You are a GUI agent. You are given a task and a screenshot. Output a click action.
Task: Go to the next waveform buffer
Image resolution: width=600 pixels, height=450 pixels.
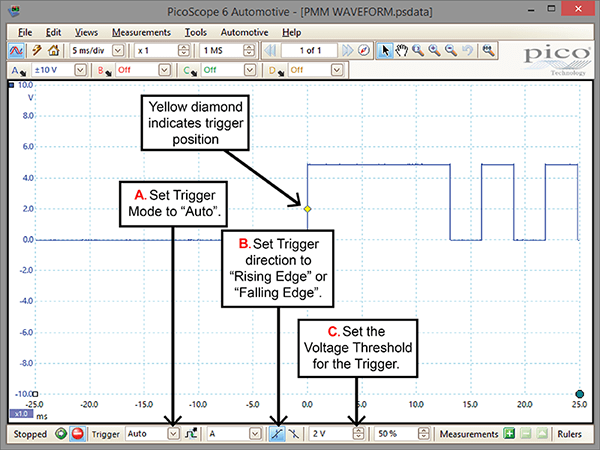pyautogui.click(x=347, y=51)
